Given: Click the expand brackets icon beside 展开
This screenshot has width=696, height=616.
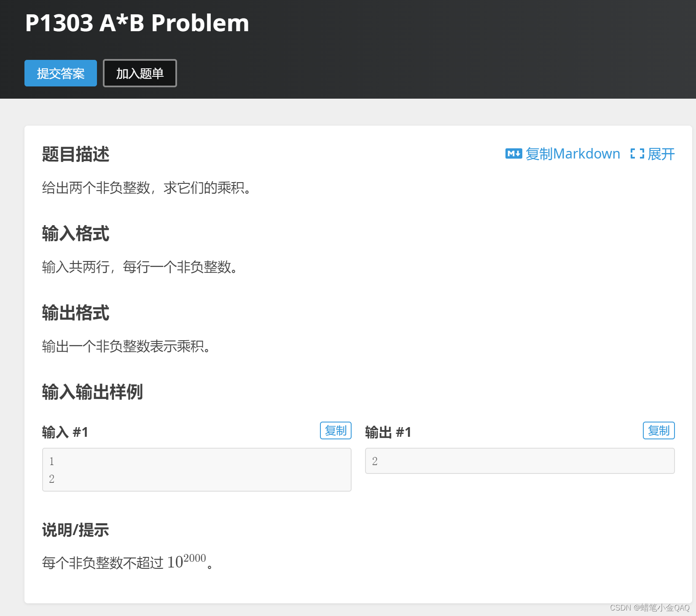Looking at the screenshot, I should coord(637,154).
